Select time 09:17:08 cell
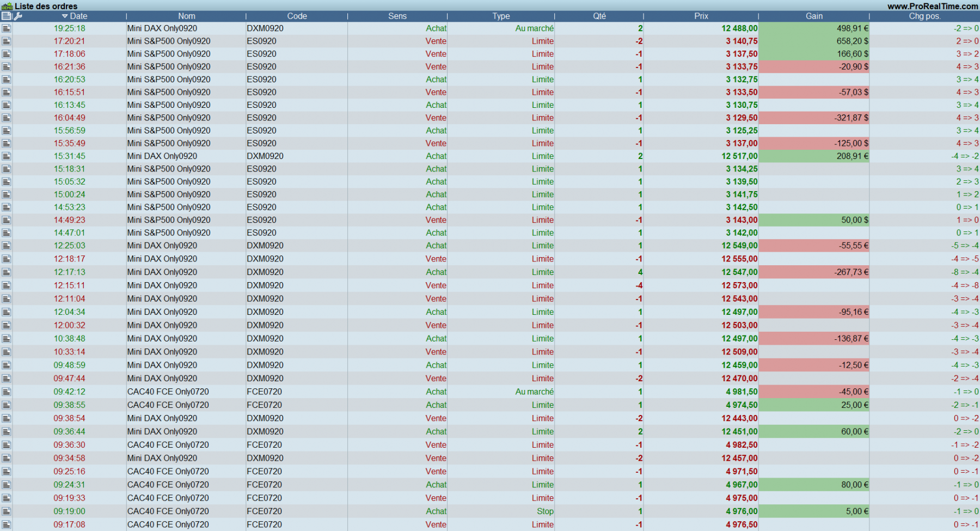The width and height of the screenshot is (980, 531). (69, 524)
